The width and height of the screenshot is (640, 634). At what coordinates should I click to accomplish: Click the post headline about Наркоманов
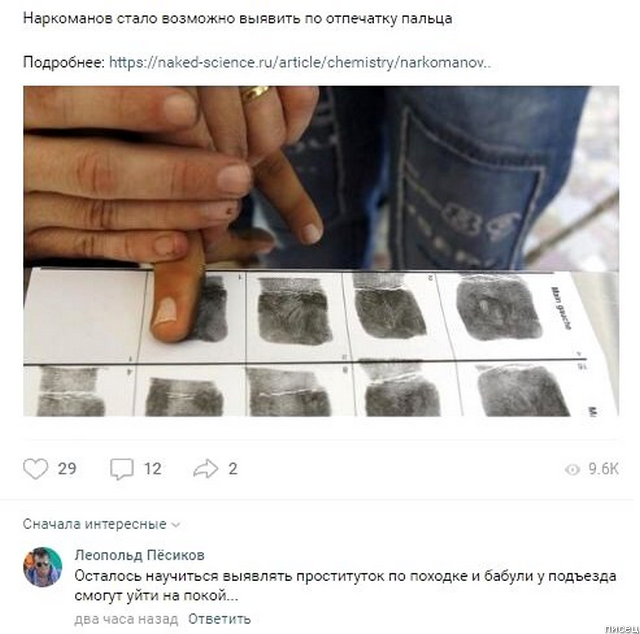(x=238, y=19)
